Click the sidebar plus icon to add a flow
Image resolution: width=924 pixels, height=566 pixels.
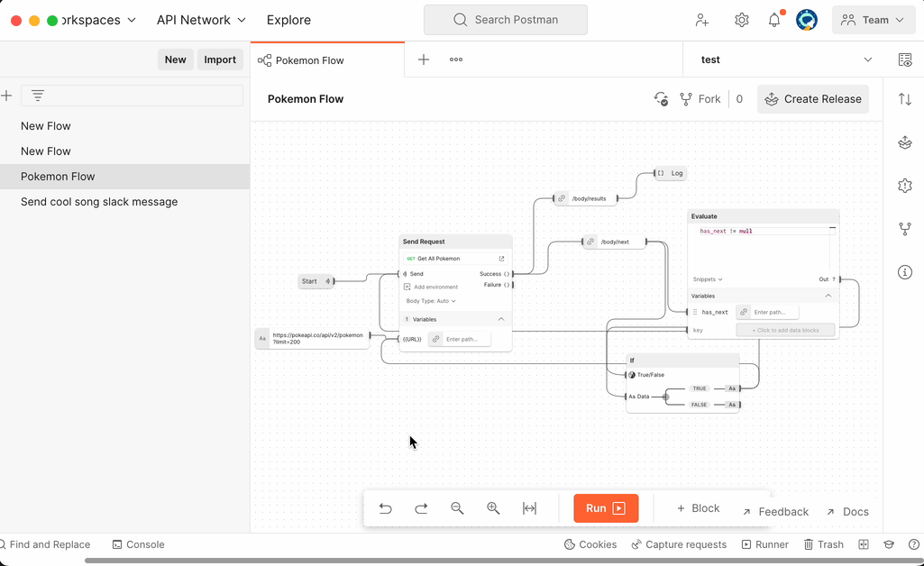(6, 96)
